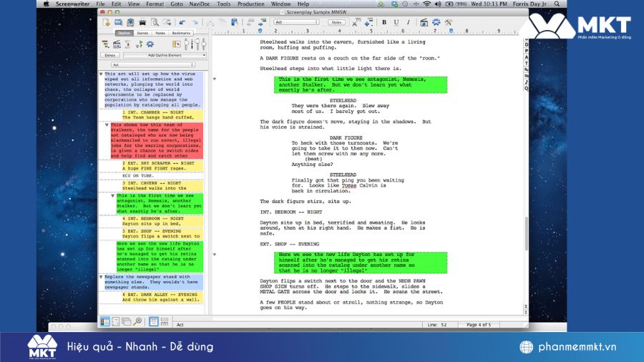Toggle the outline page icon in bottom bar
The height and width of the screenshot is (362, 644).
click(x=116, y=321)
